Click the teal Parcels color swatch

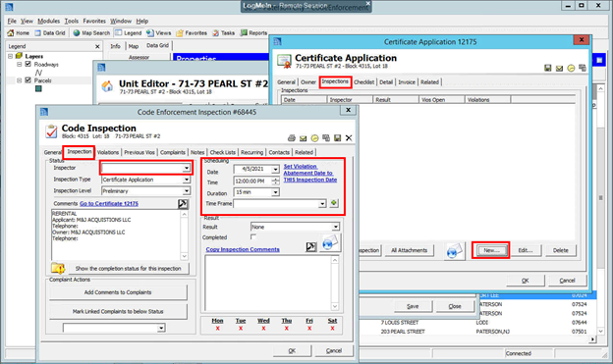tap(38, 88)
